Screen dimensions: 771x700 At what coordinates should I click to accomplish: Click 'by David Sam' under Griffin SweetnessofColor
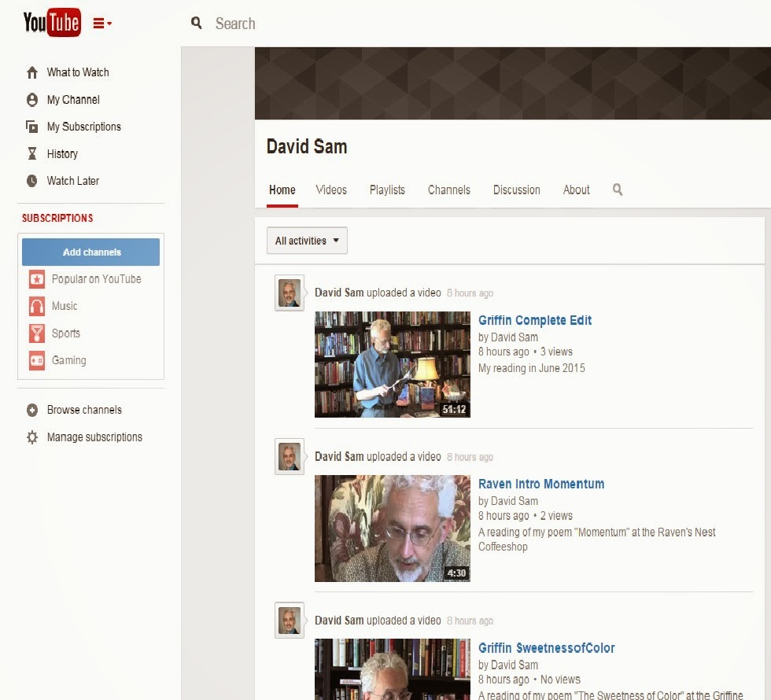click(x=508, y=665)
